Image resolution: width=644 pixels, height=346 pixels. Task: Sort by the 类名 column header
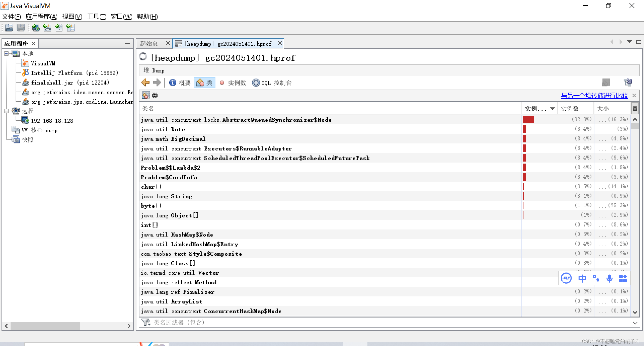pyautogui.click(x=330, y=108)
